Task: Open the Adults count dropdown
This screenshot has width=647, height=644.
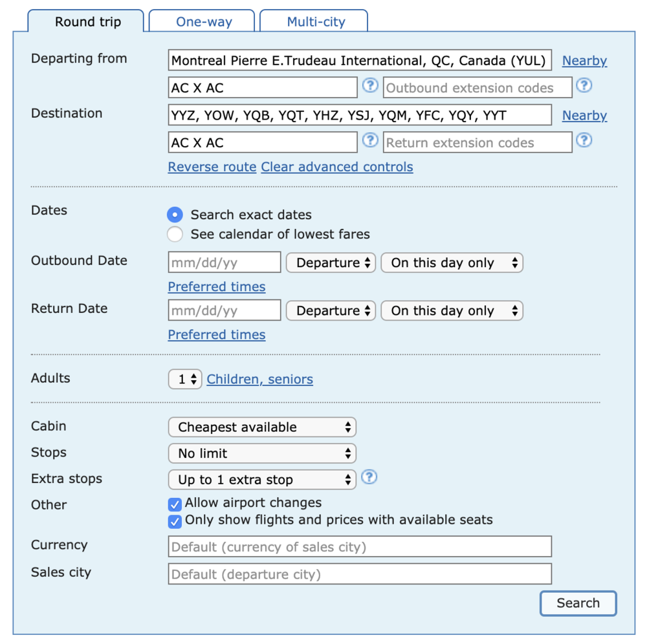Action: pos(185,380)
